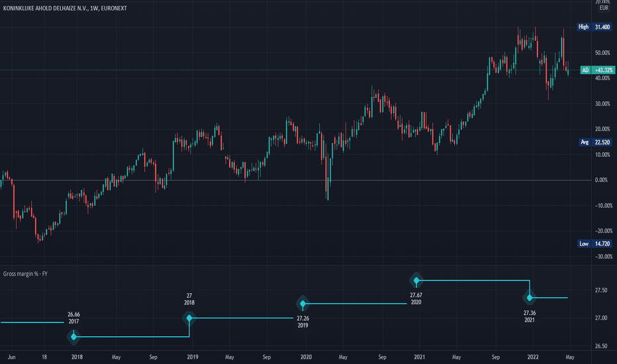Click the Jun label on time axis
Viewport: 617px width, 364px height.
[x=12, y=357]
